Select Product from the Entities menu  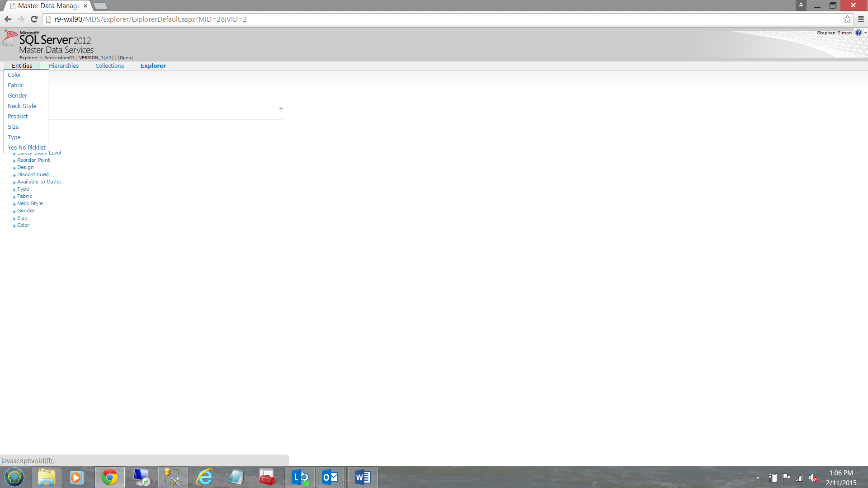click(x=18, y=116)
